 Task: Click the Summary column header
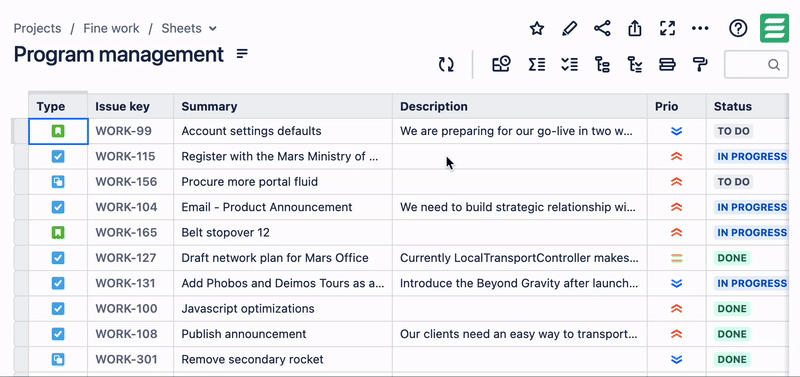[283, 107]
